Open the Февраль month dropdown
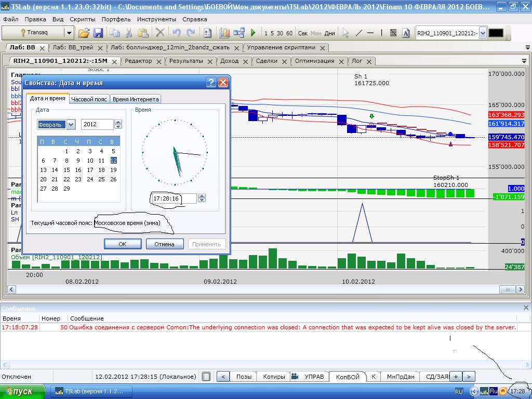The width and height of the screenshot is (532, 399). click(71, 125)
